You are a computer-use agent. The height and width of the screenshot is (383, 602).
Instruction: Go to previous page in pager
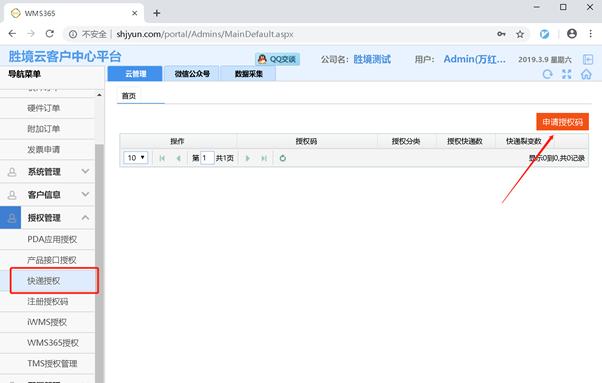pyautogui.click(x=178, y=158)
